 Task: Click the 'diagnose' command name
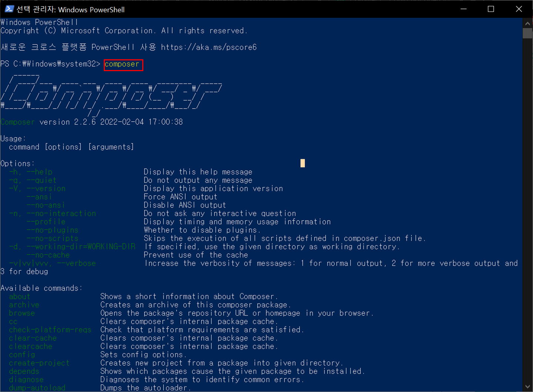click(x=26, y=379)
